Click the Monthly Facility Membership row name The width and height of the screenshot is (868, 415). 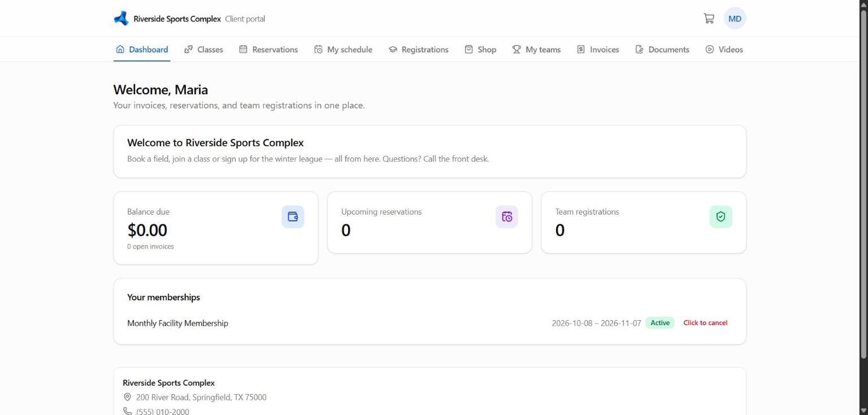pos(177,324)
